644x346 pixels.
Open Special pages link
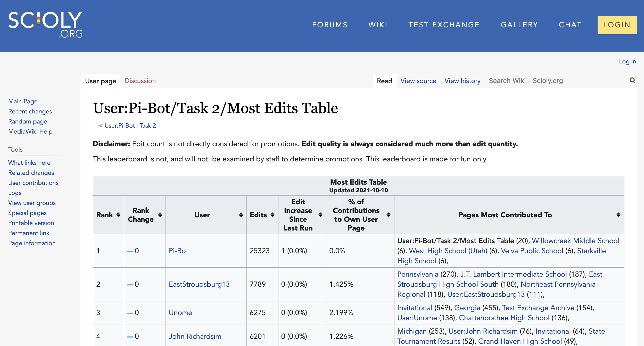pyautogui.click(x=27, y=213)
